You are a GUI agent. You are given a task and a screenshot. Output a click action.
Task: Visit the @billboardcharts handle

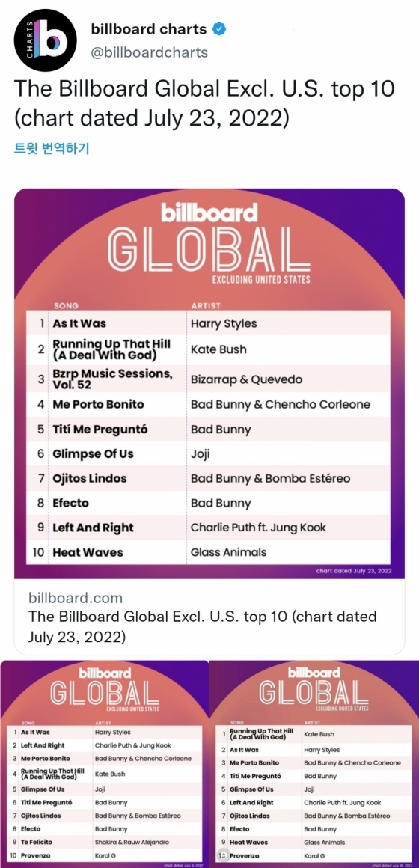click(149, 52)
